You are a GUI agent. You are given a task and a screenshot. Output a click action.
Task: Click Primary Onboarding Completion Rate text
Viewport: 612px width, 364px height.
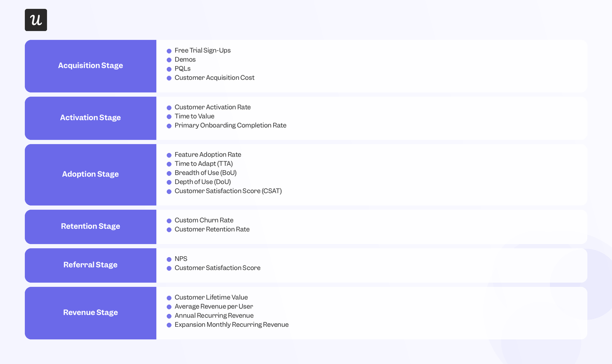231,125
